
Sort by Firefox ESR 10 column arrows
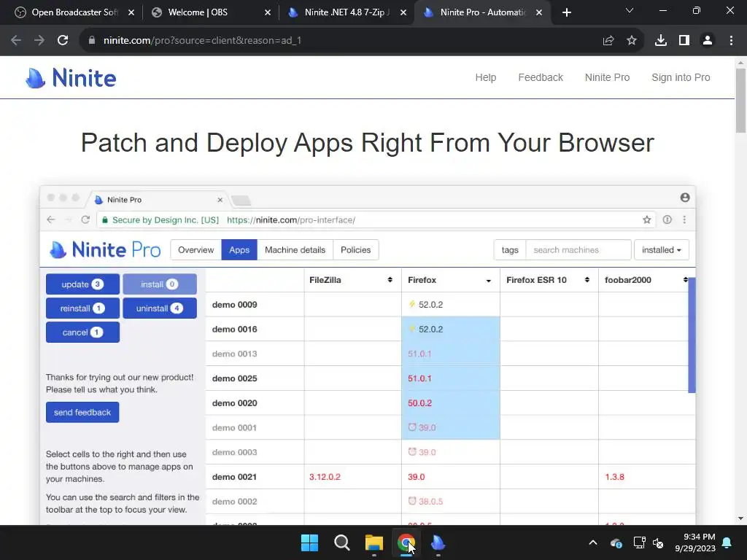pos(587,280)
